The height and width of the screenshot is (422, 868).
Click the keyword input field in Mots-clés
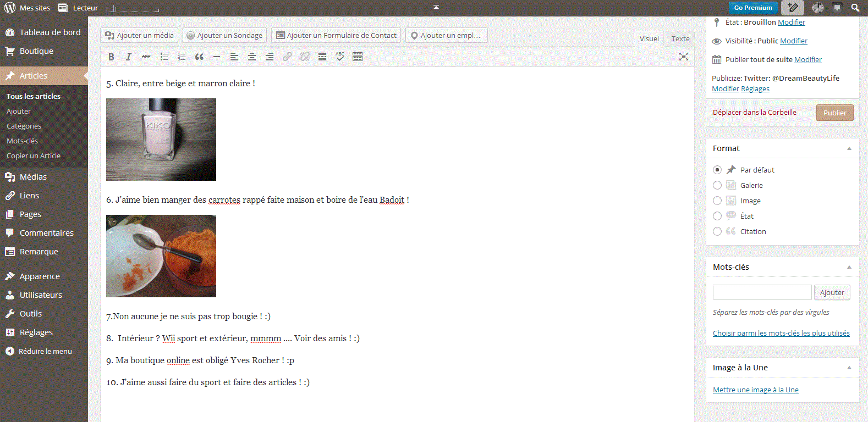click(762, 292)
